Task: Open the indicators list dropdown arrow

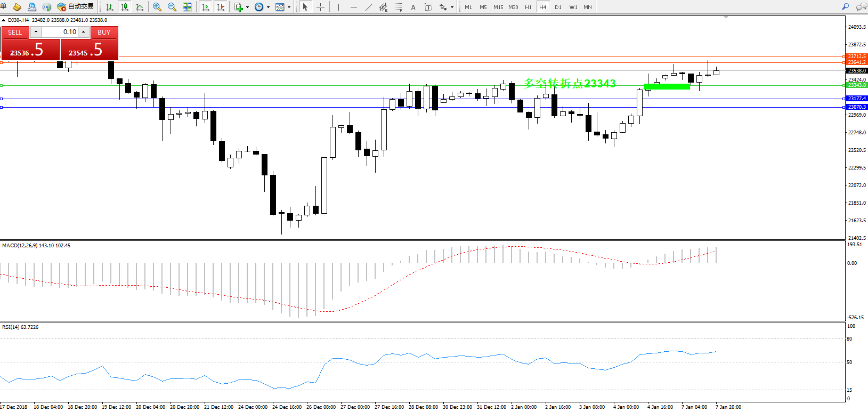Action: [x=247, y=7]
